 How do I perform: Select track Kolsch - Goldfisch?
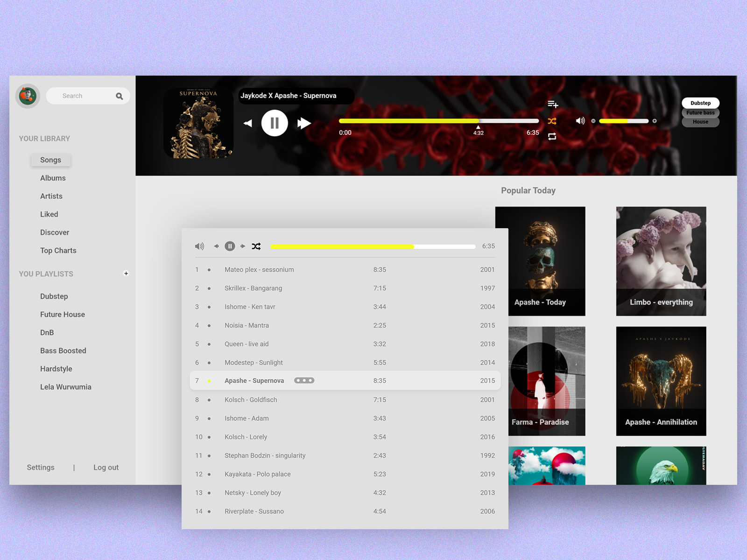pyautogui.click(x=345, y=400)
